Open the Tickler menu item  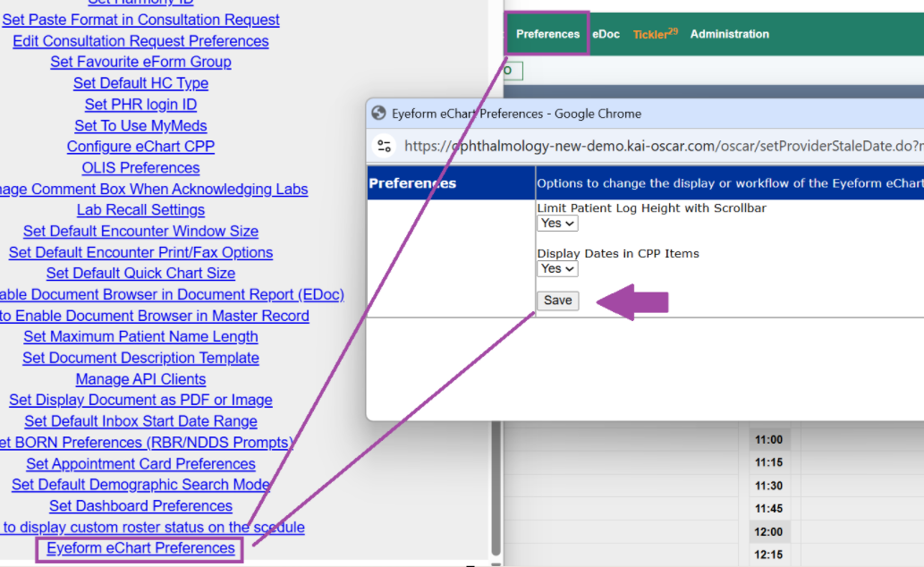click(x=656, y=34)
